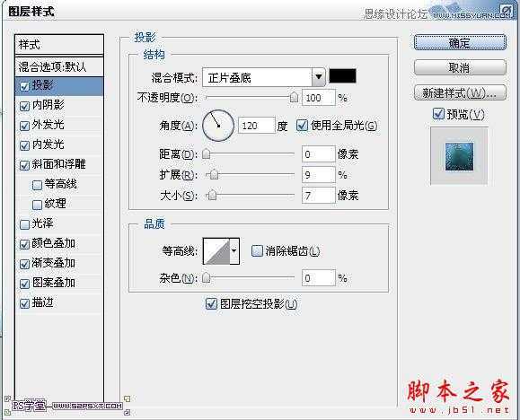Screen dimensions: 520x420
Task: Click the 距离 value field
Action: pyautogui.click(x=318, y=154)
